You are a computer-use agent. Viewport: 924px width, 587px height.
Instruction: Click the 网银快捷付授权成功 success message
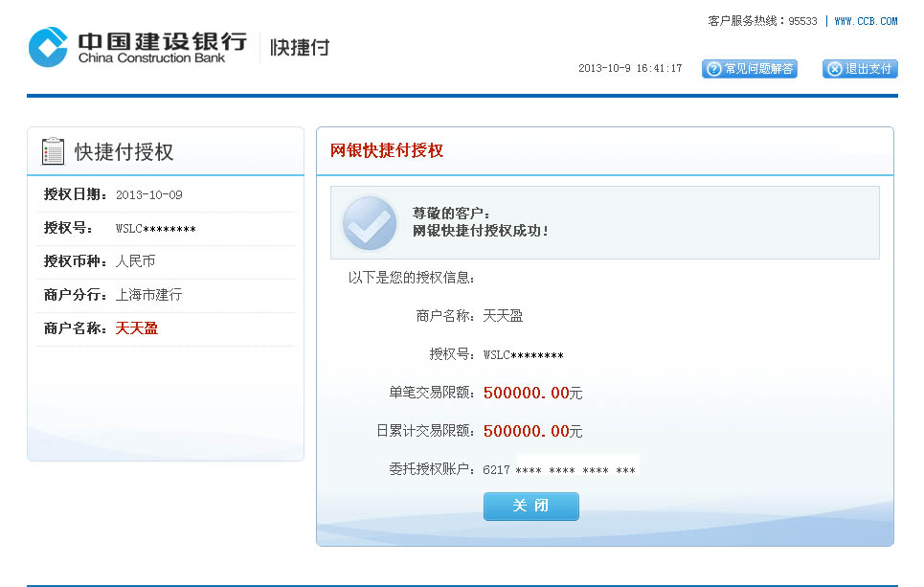pos(481,231)
